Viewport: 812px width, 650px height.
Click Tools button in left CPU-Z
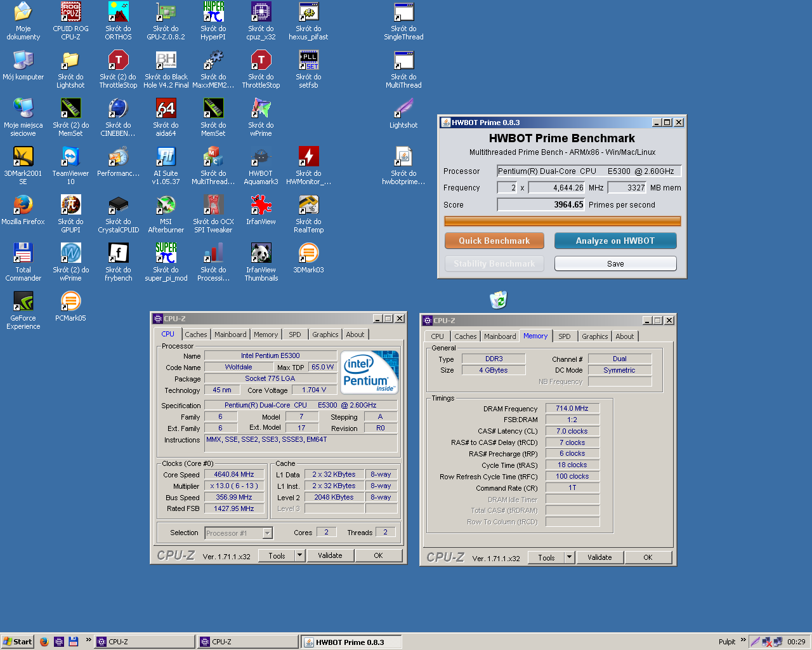(277, 555)
